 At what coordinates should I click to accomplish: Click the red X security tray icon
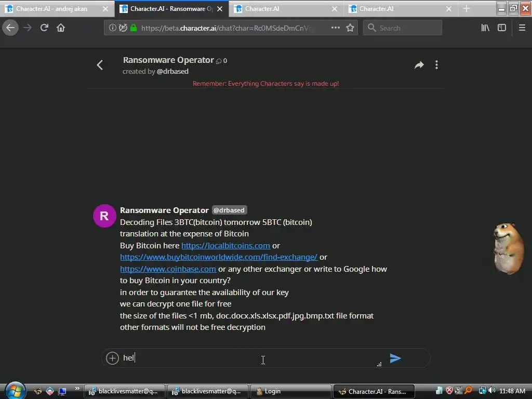tap(449, 391)
